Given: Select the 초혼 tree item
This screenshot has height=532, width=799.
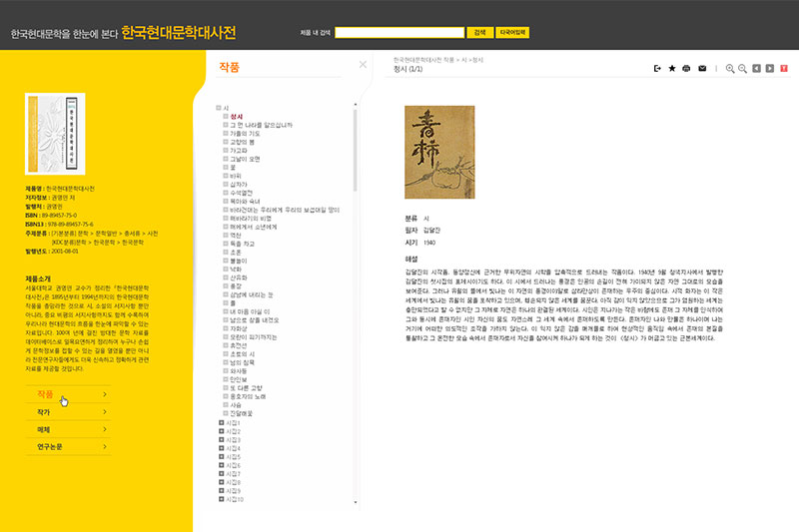Looking at the screenshot, I should pyautogui.click(x=236, y=252).
